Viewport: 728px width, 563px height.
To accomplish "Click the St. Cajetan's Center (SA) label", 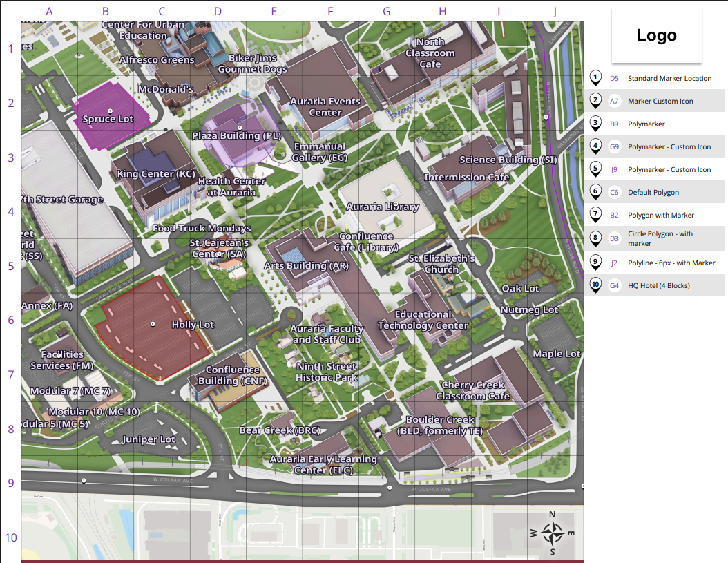I will tap(219, 248).
